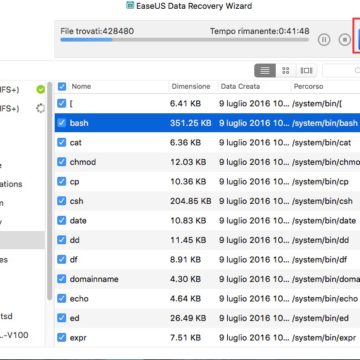The width and height of the screenshot is (360, 360).
Task: Uncheck the dd file checkbox
Action: tap(62, 240)
